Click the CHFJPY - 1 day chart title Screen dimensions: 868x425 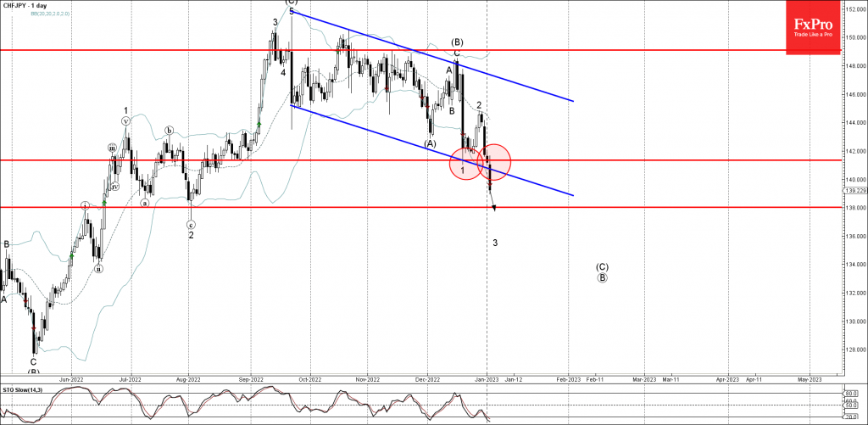point(25,7)
